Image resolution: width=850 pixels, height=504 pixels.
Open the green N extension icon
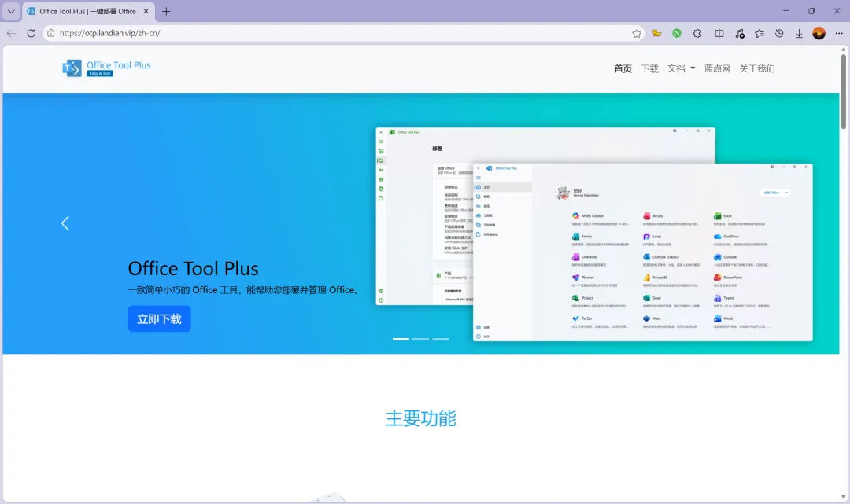click(x=677, y=34)
